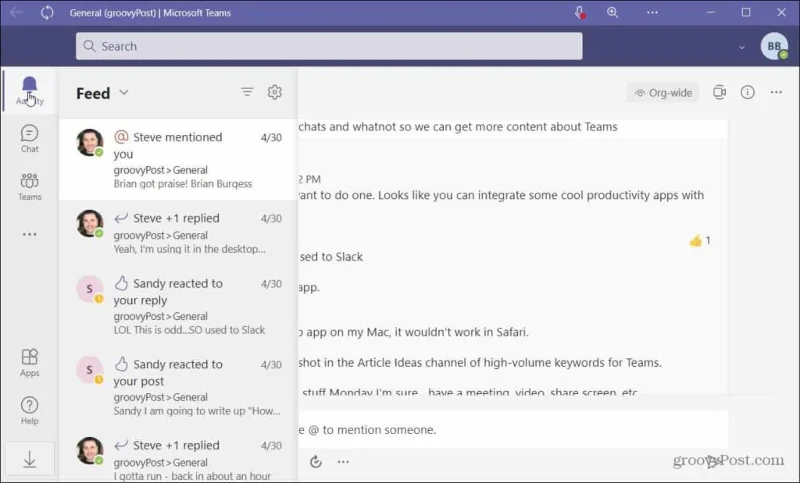Show more apps via sidebar ellipsis

point(30,234)
